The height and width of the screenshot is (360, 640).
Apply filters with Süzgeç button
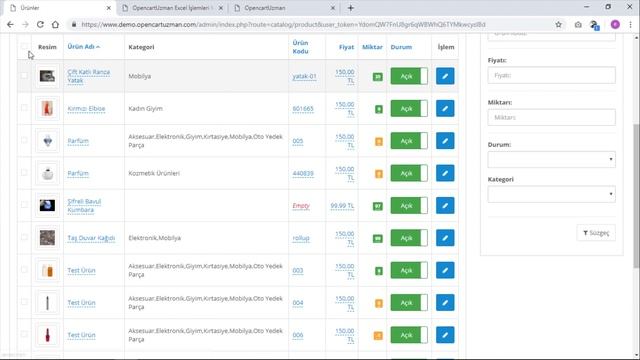596,233
